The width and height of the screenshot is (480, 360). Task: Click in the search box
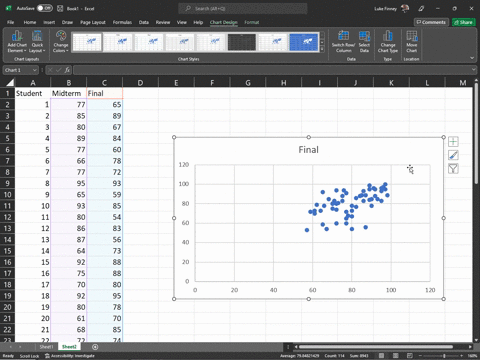click(x=243, y=8)
